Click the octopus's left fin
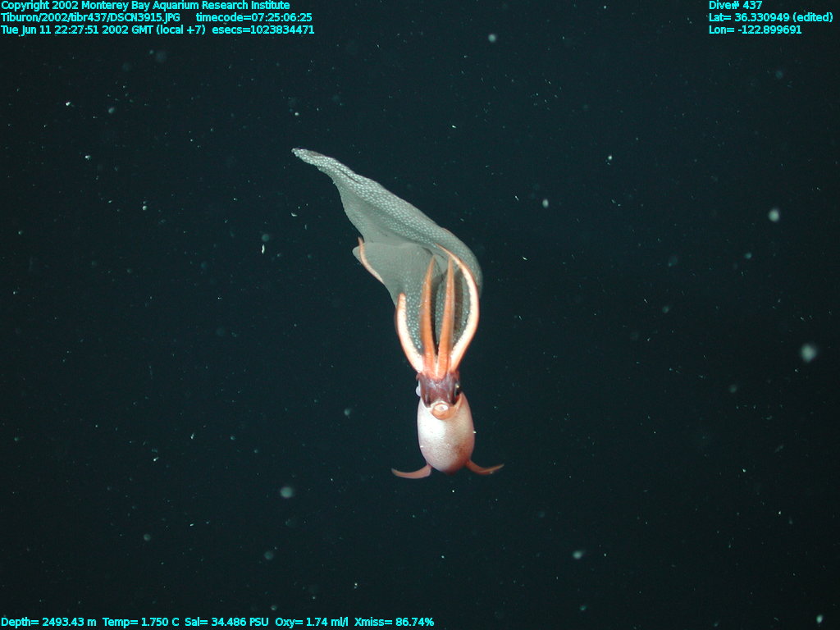 (410, 472)
